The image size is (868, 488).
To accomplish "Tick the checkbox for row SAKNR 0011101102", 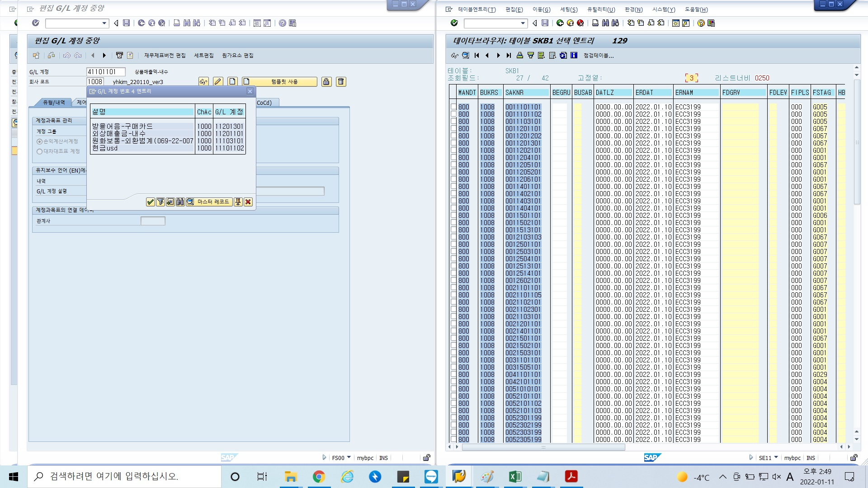I will [453, 114].
